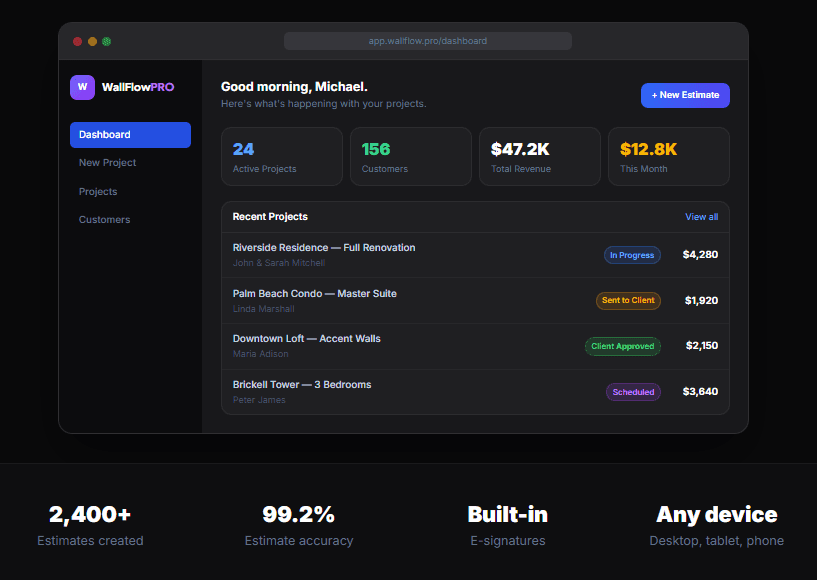Click the Recent Projects heading

pyautogui.click(x=270, y=217)
